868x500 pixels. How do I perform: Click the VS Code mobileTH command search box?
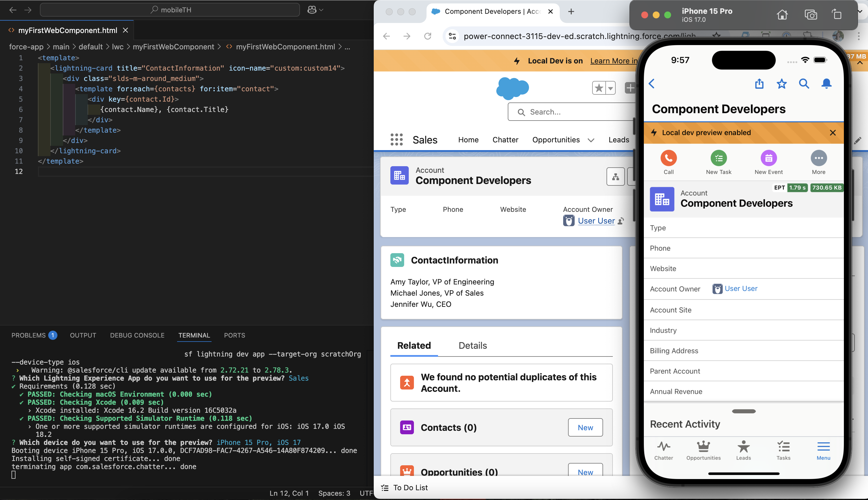coord(170,10)
